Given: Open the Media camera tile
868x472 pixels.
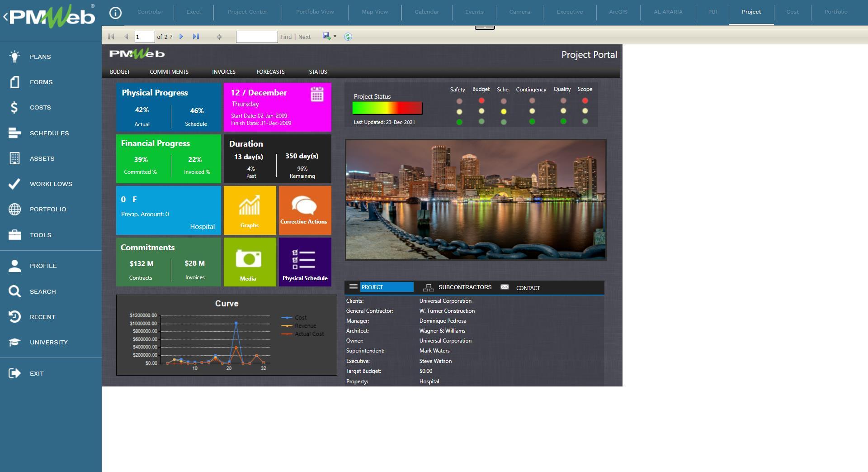Looking at the screenshot, I should [x=250, y=262].
